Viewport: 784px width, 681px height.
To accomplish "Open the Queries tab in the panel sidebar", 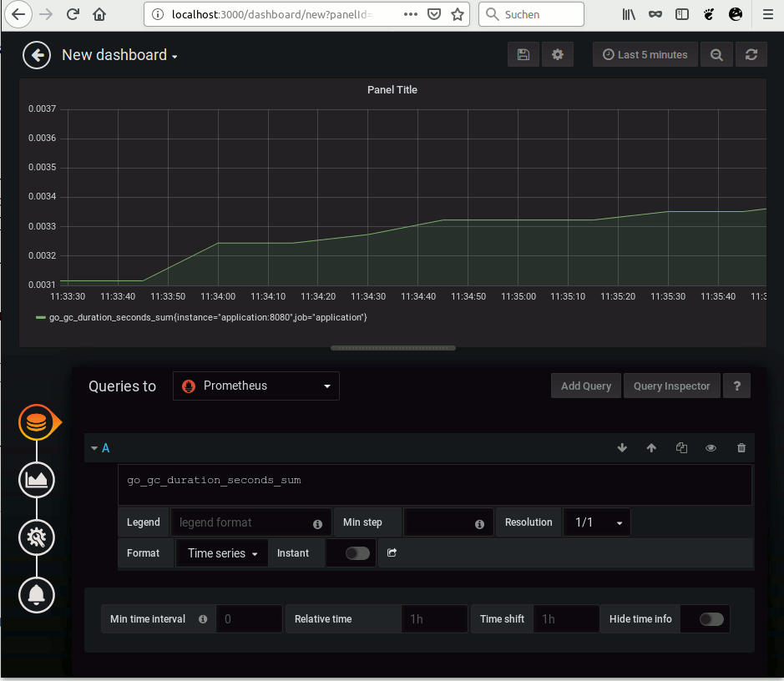I will [x=36, y=422].
